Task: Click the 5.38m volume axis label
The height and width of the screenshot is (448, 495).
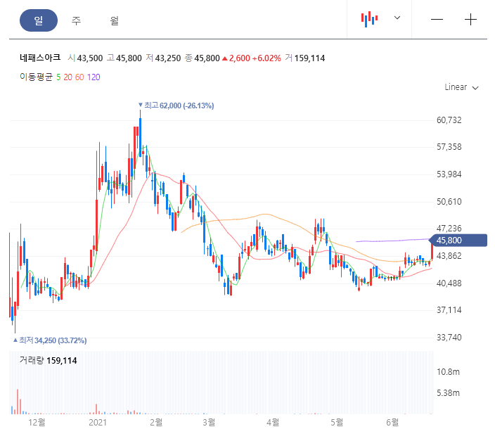Action: pos(448,393)
